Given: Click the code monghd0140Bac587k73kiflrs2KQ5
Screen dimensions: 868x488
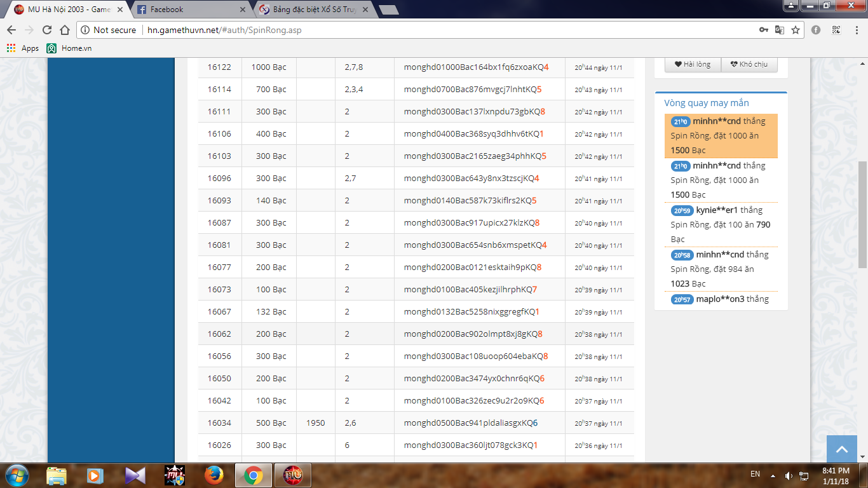Looking at the screenshot, I should [470, 200].
